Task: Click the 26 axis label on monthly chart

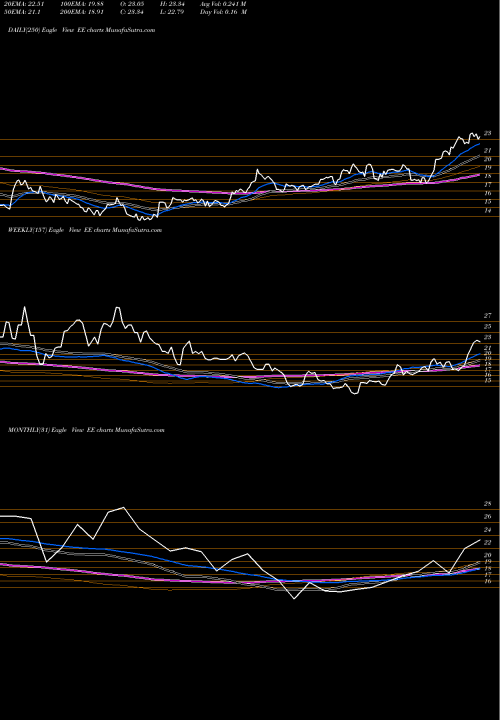Action: coord(488,517)
